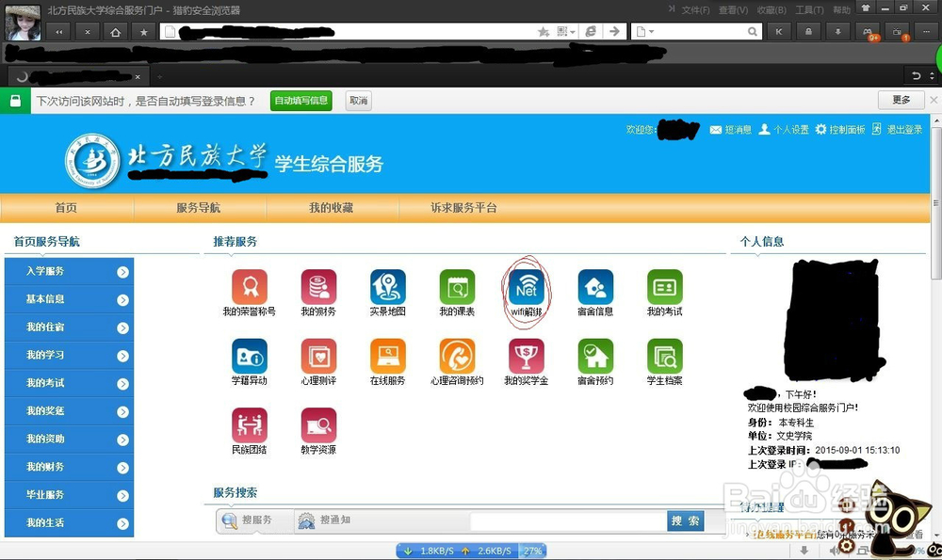Open the circled wifi解绑 Net service icon
Image resolution: width=942 pixels, height=560 pixels.
click(526, 287)
